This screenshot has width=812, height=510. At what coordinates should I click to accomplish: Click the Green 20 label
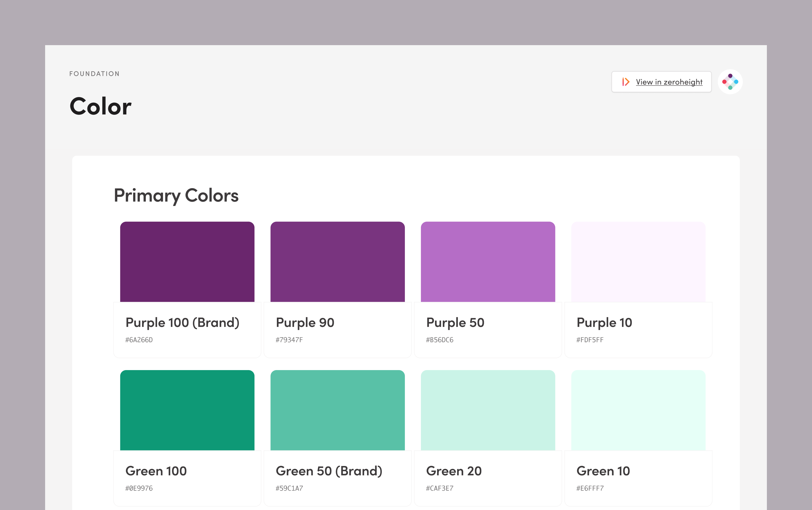pos(454,471)
